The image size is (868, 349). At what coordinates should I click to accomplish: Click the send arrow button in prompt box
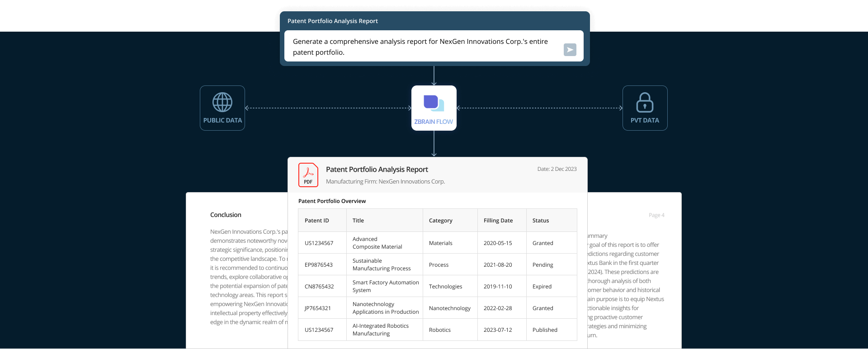[570, 50]
